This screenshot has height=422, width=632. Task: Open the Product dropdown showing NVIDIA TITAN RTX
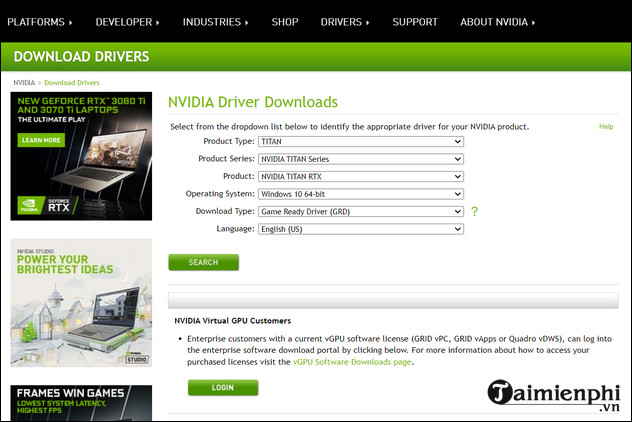(x=361, y=177)
